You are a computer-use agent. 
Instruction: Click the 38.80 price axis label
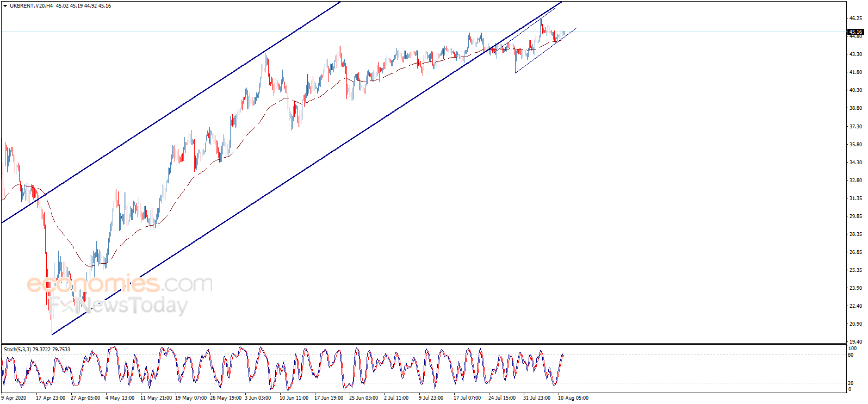(x=855, y=108)
